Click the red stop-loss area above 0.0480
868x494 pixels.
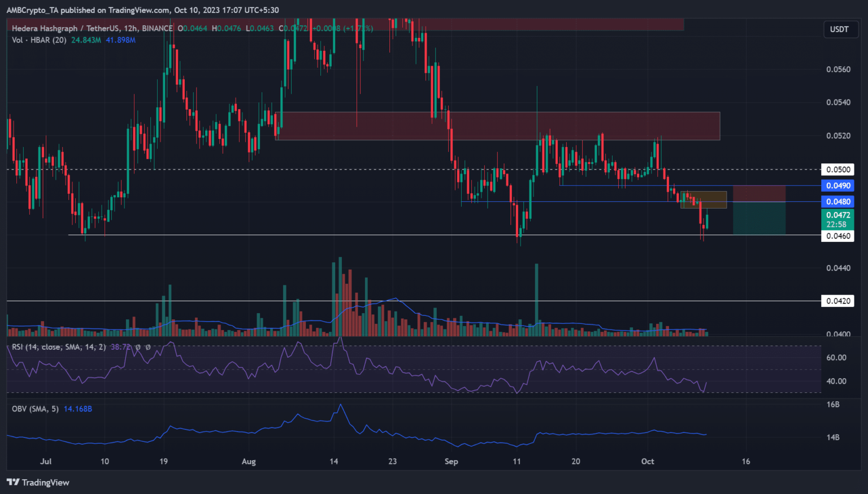tap(759, 193)
